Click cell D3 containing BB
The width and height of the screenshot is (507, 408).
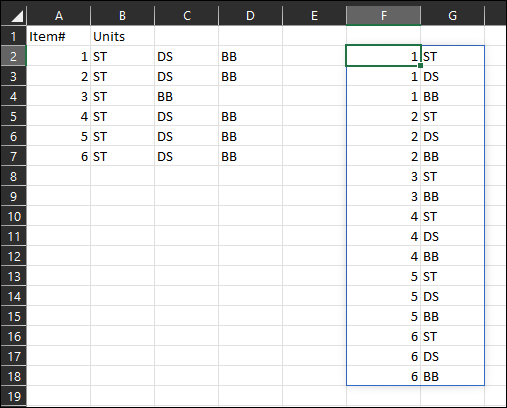(250, 76)
